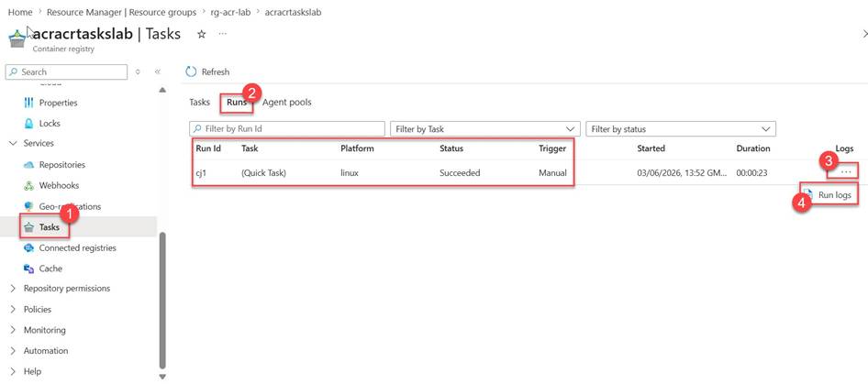Image resolution: width=868 pixels, height=384 pixels.
Task: Click the sidebar Search field
Action: [x=66, y=71]
